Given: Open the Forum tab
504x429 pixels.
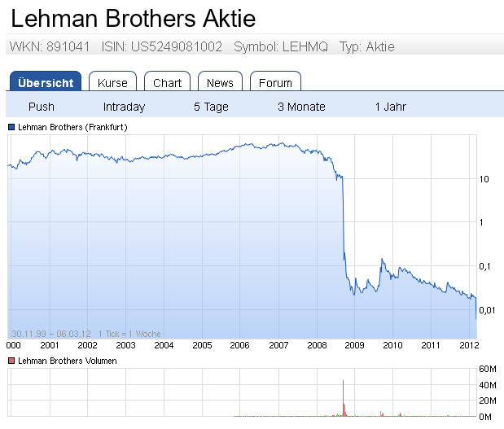Looking at the screenshot, I should [x=275, y=82].
